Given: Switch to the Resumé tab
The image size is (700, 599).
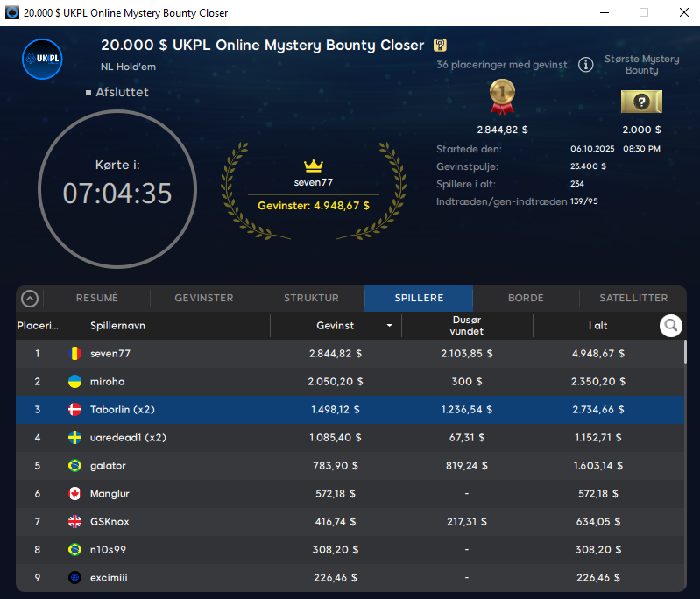Looking at the screenshot, I should pyautogui.click(x=96, y=299).
